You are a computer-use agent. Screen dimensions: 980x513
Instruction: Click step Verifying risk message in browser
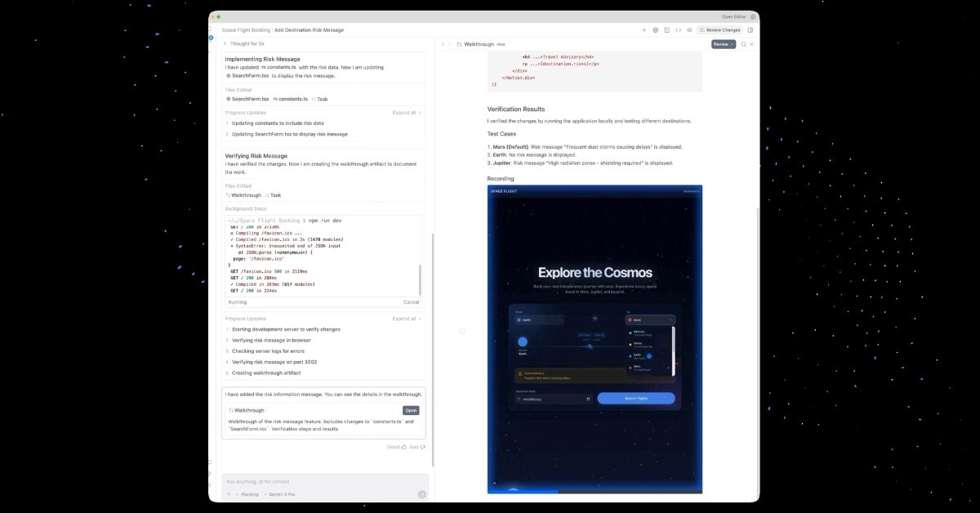point(271,340)
